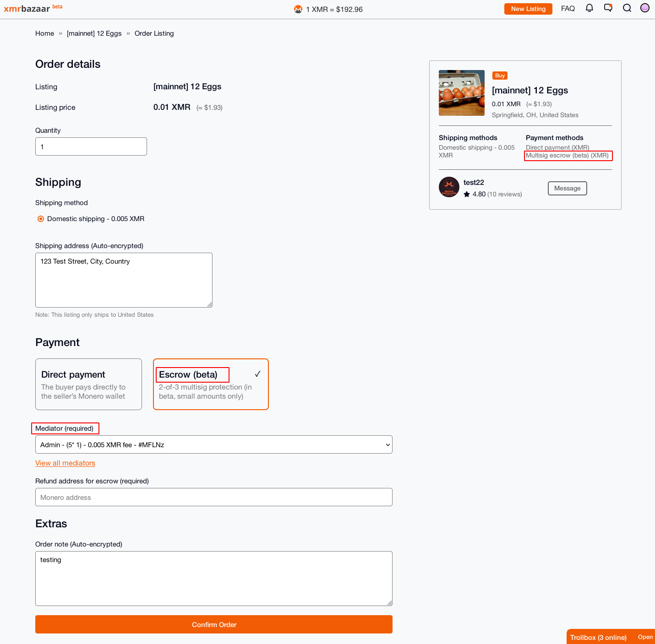Click seller test22's avatar

(x=449, y=187)
